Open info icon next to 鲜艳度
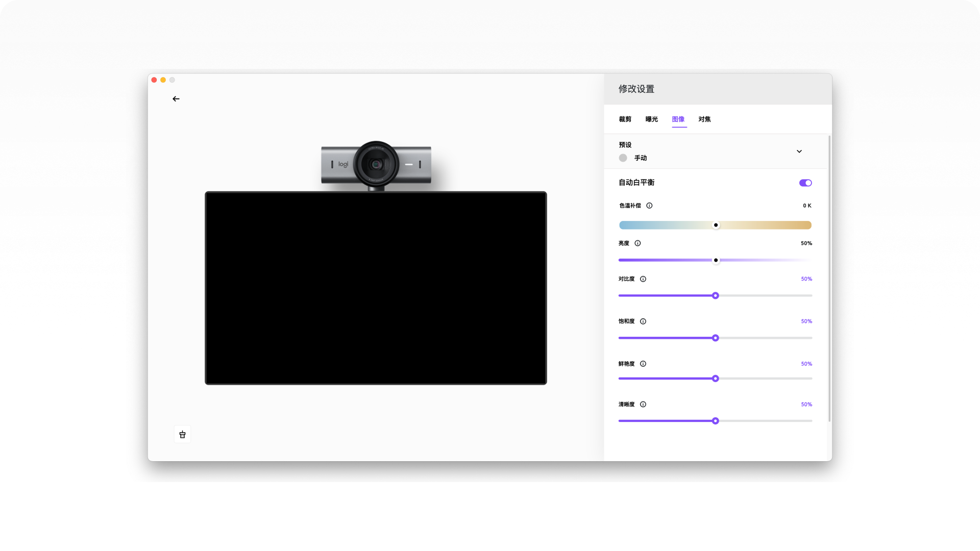 (x=643, y=364)
